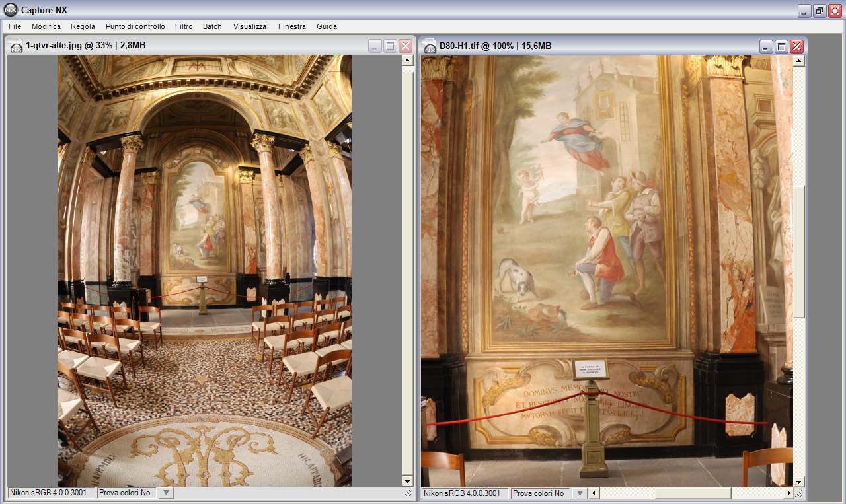Viewport: 846px width, 504px height.
Task: Click vertical scrollbar thumb in D80-H1.tif window
Action: pos(799,252)
